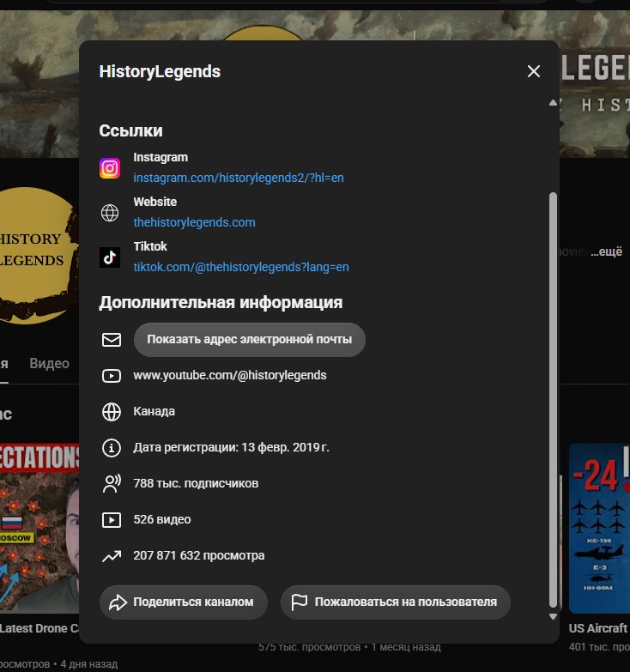Click the video count play icon

(x=112, y=520)
